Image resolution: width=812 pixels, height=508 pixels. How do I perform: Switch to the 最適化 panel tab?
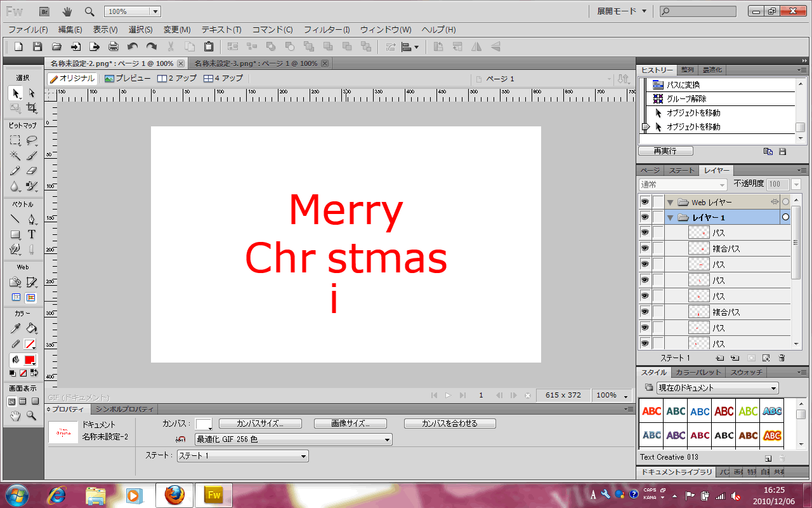pyautogui.click(x=712, y=70)
